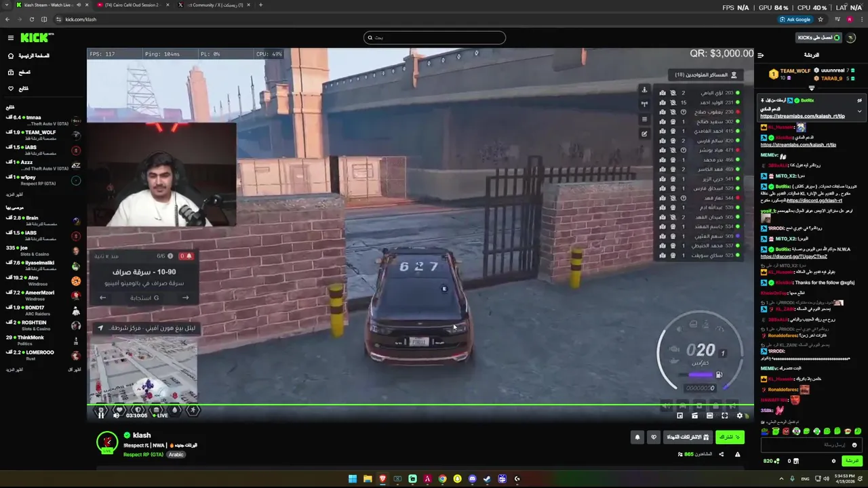
Task: Report stream using warning triangle icon
Action: [x=737, y=454]
